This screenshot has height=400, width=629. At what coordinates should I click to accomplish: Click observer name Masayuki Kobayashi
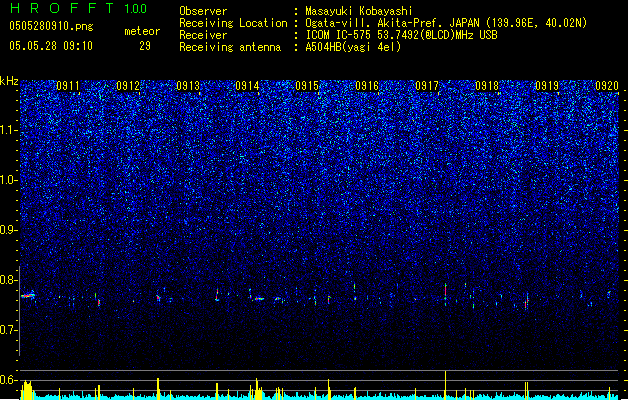point(359,11)
